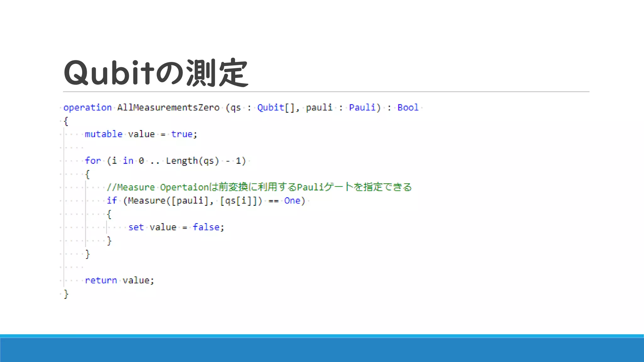644x362 pixels.
Task: Click the slide title "Qubitの測定"
Action: [x=156, y=73]
